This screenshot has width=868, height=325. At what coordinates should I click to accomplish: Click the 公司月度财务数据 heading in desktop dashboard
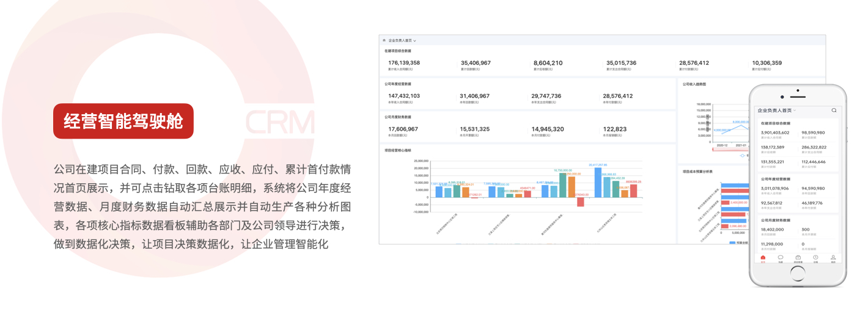coord(397,117)
